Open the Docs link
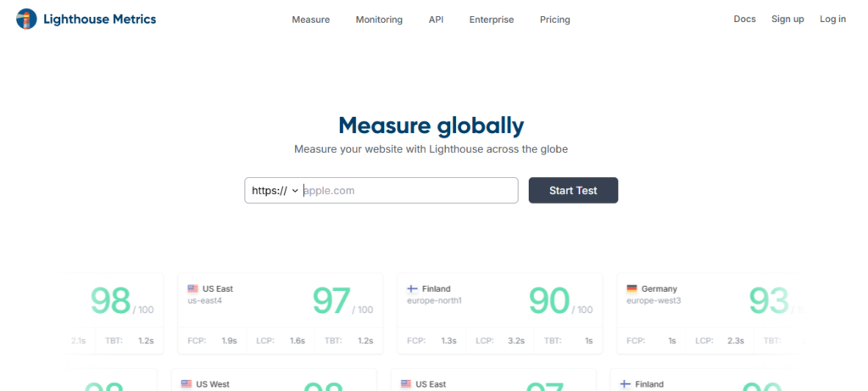 (744, 19)
